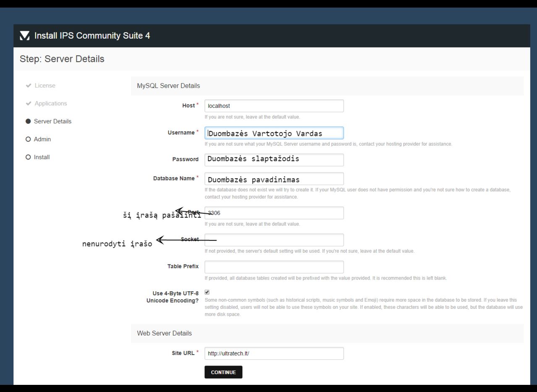Click the Host field label

click(189, 106)
